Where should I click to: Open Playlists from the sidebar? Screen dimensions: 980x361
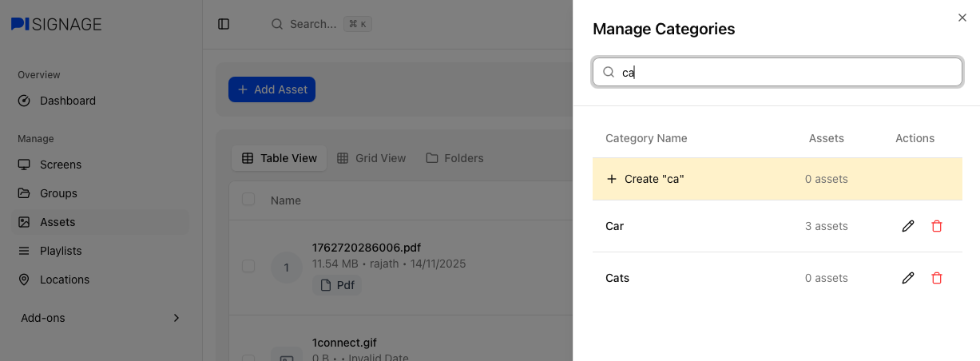(x=61, y=251)
